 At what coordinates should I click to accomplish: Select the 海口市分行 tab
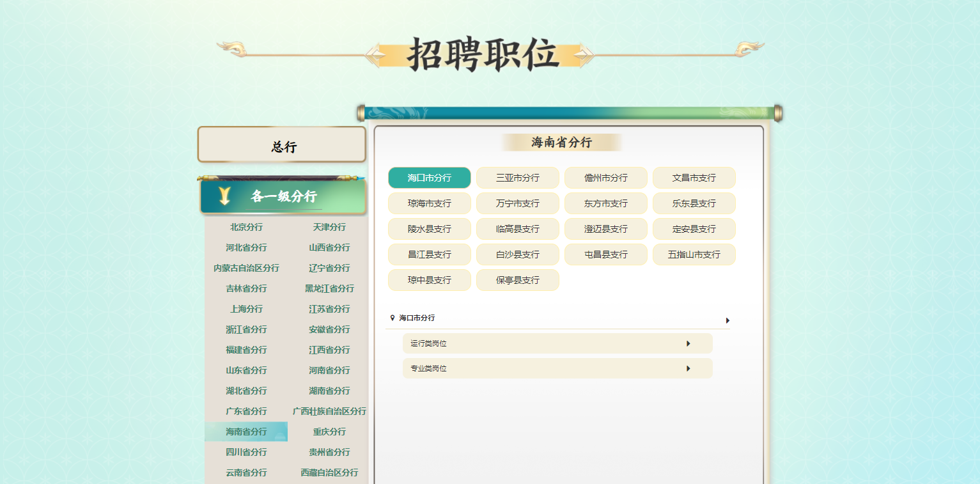click(x=430, y=178)
